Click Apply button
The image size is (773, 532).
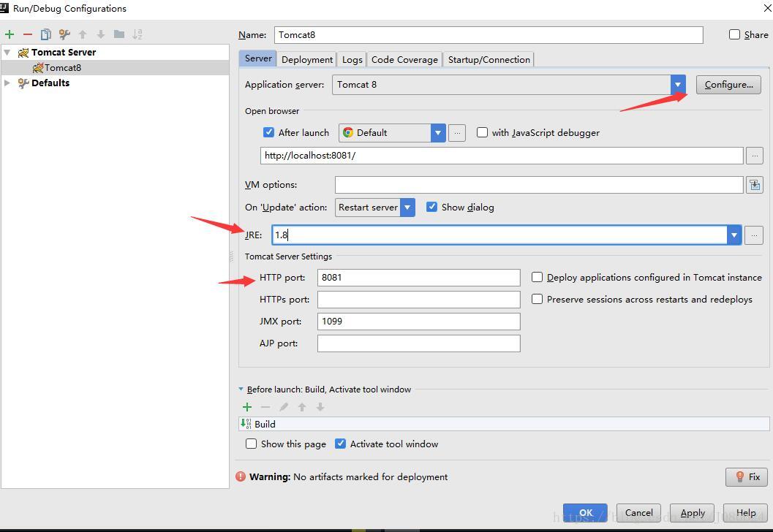coord(692,513)
